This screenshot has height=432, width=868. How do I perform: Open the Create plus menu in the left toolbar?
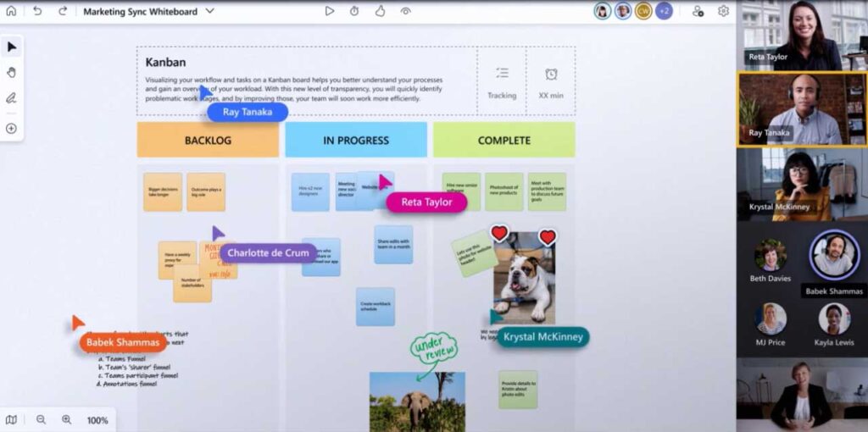pos(12,128)
